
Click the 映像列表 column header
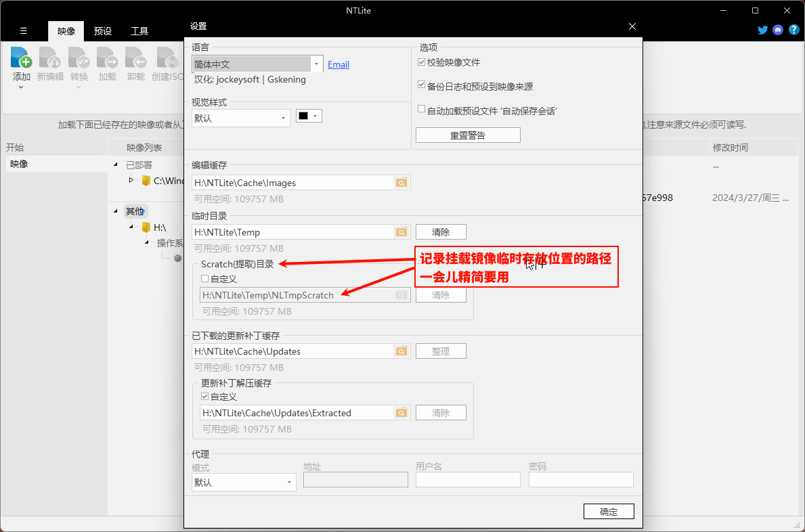pos(144,148)
